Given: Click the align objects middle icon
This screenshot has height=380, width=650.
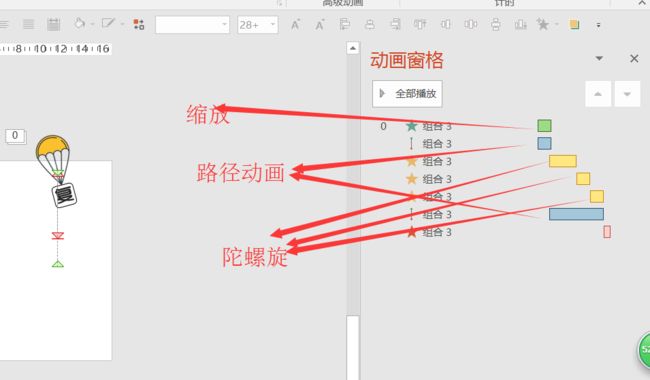Looking at the screenshot, I should click(446, 24).
